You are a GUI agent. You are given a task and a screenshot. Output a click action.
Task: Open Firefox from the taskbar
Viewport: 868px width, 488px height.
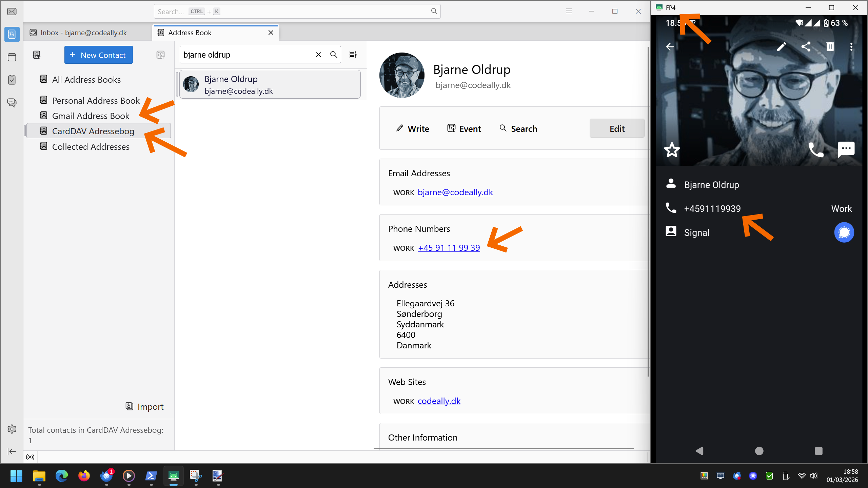click(x=84, y=476)
